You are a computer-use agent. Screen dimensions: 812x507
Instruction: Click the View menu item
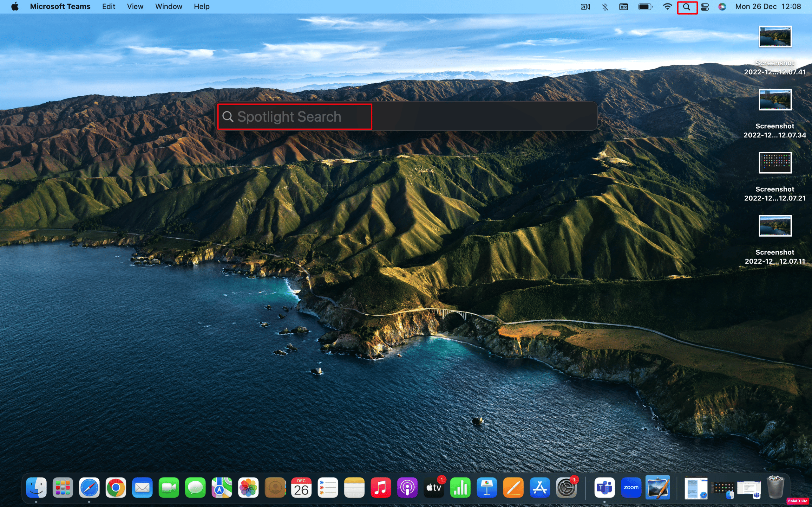pyautogui.click(x=134, y=6)
